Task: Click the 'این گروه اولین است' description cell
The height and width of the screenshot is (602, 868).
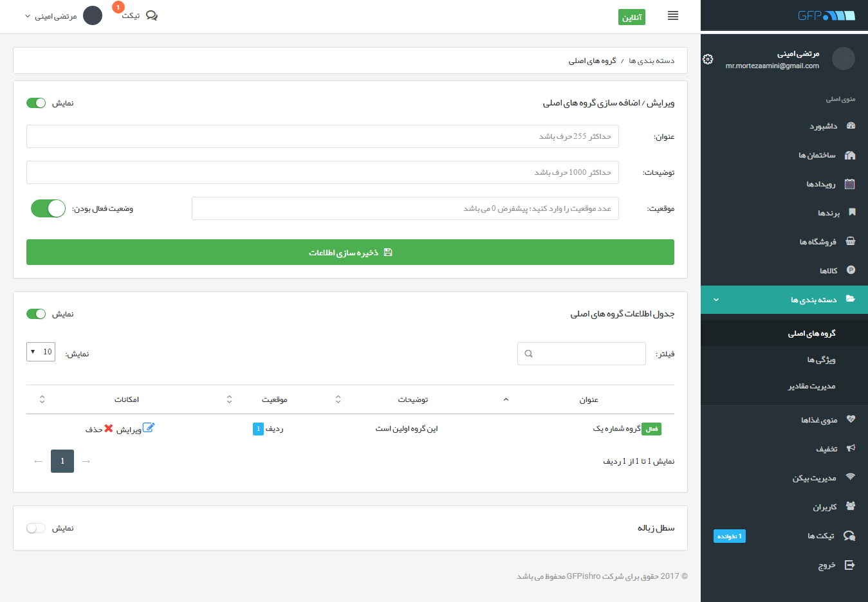Action: tap(407, 428)
